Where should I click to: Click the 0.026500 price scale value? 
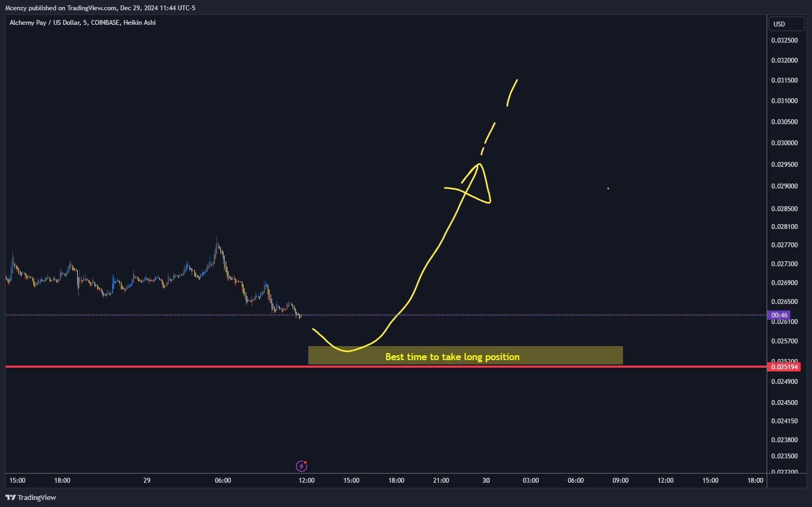point(784,302)
